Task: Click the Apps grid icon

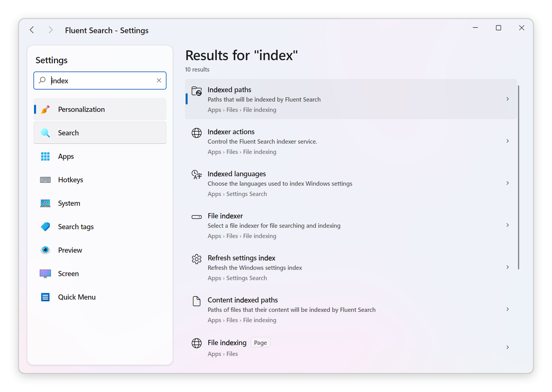Action: click(45, 156)
